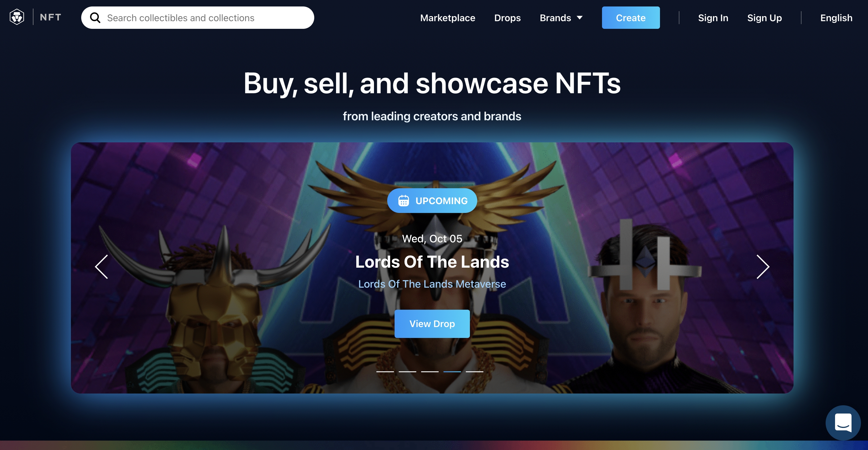Open the English language selector
Screen dimensions: 868x450
836,18
